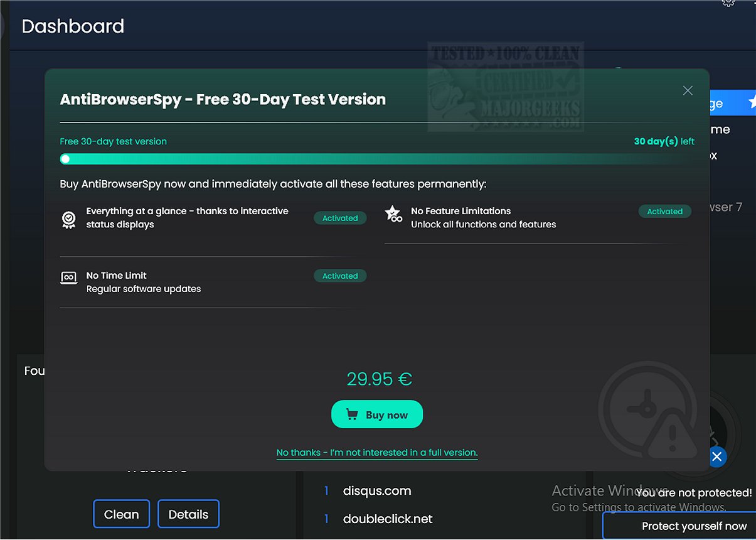Click the Dashboard heading

point(73,26)
